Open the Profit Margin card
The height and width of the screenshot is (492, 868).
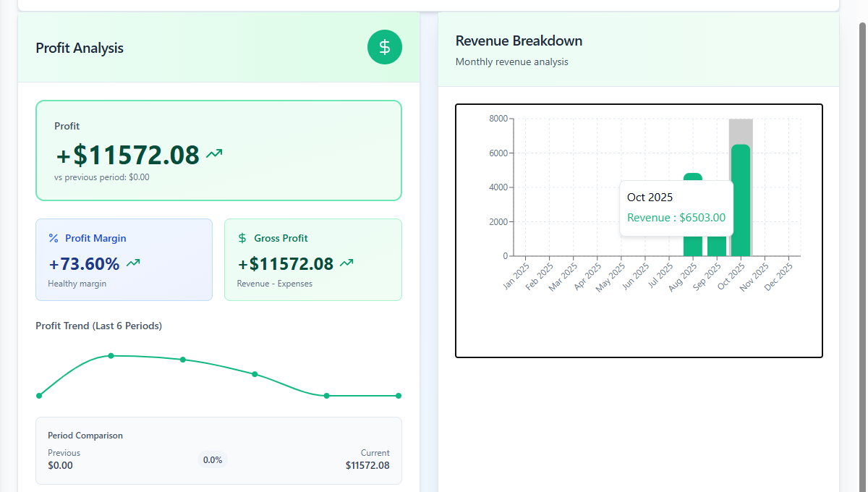(x=124, y=259)
